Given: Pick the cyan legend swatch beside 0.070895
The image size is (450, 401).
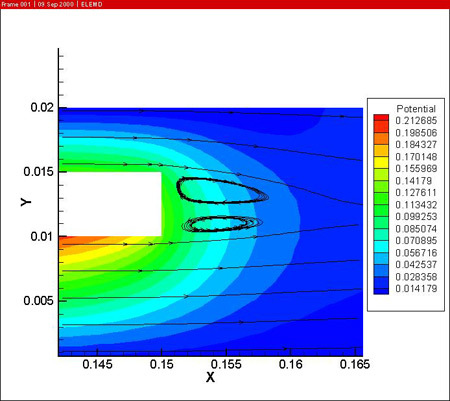Looking at the screenshot, I should point(381,246).
